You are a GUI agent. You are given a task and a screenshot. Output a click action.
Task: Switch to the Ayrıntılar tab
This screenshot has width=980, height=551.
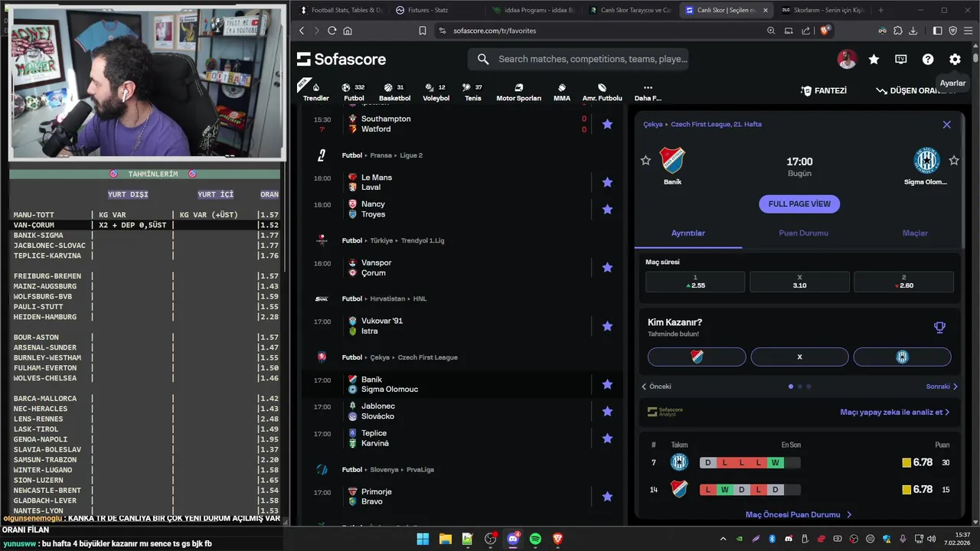[688, 233]
